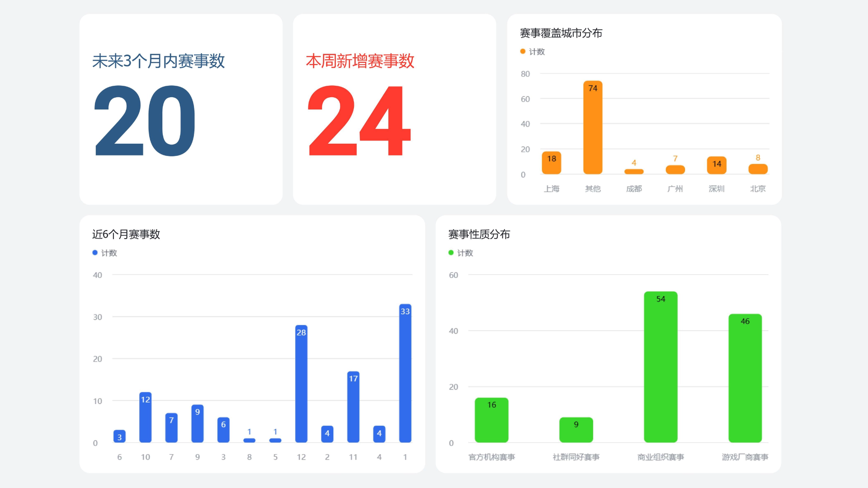
Task: Click the big blue number 20 card
Action: [145, 121]
